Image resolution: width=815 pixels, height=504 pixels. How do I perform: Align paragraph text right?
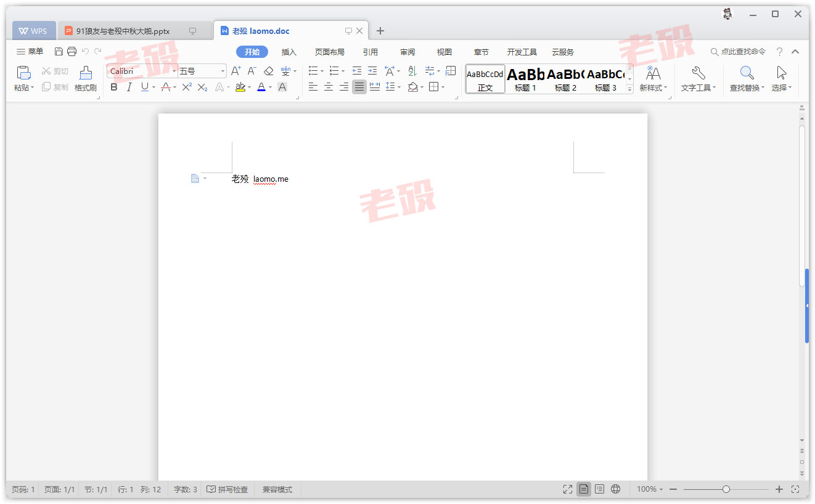pos(344,87)
